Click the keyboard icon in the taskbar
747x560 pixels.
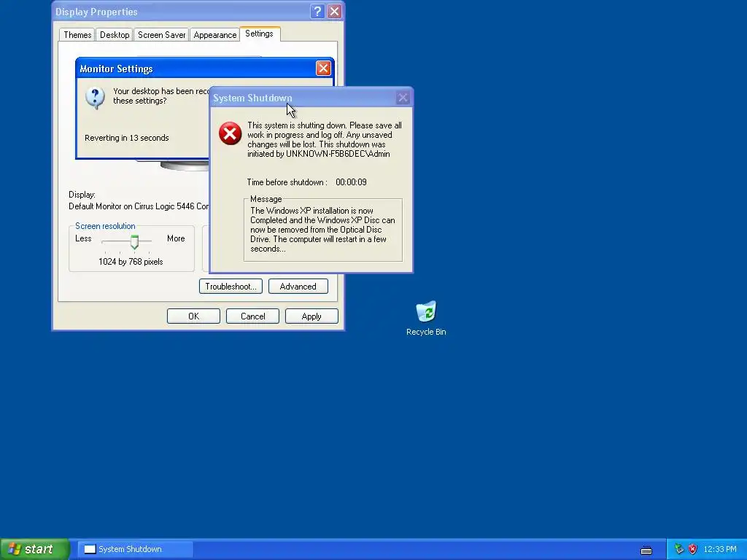point(646,551)
